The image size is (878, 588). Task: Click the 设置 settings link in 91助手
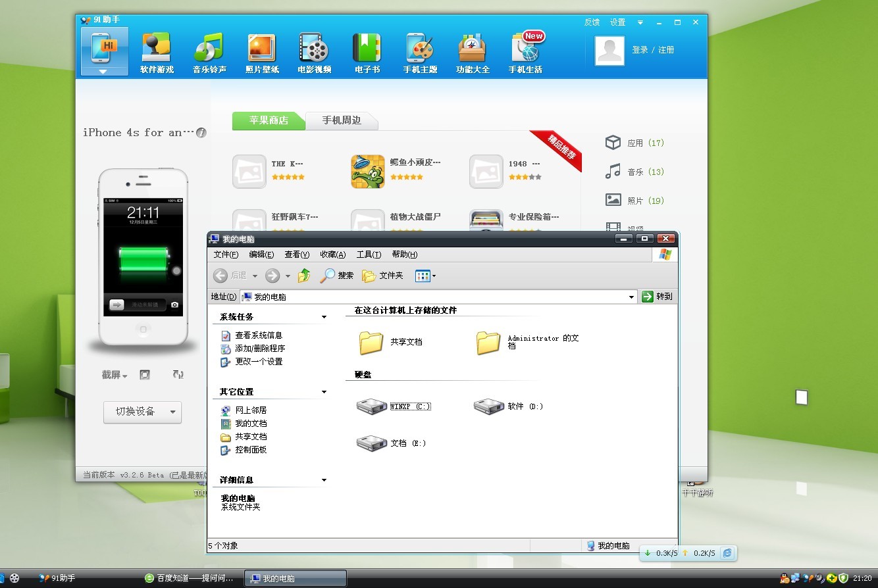(x=617, y=22)
